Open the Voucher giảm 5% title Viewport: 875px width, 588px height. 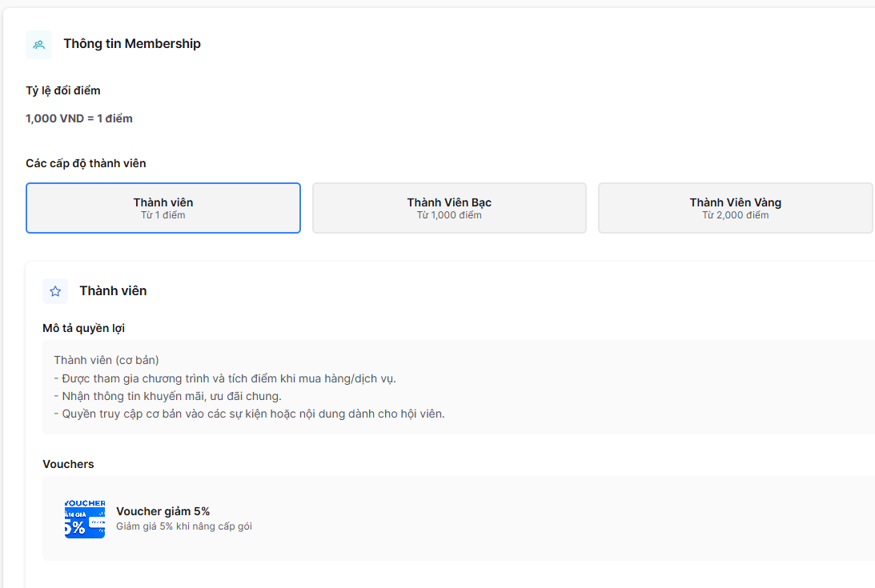pos(163,511)
